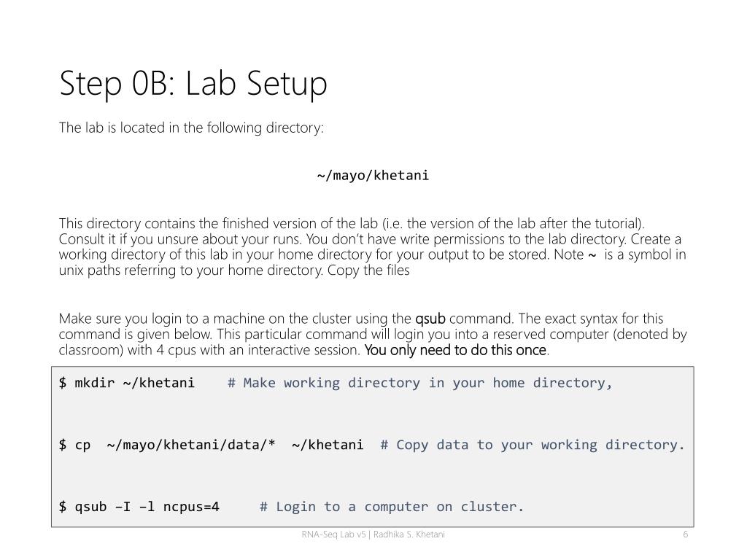Click the ~/mayo/khetani directory path text
Screen dimensions: 747x560
(373, 176)
